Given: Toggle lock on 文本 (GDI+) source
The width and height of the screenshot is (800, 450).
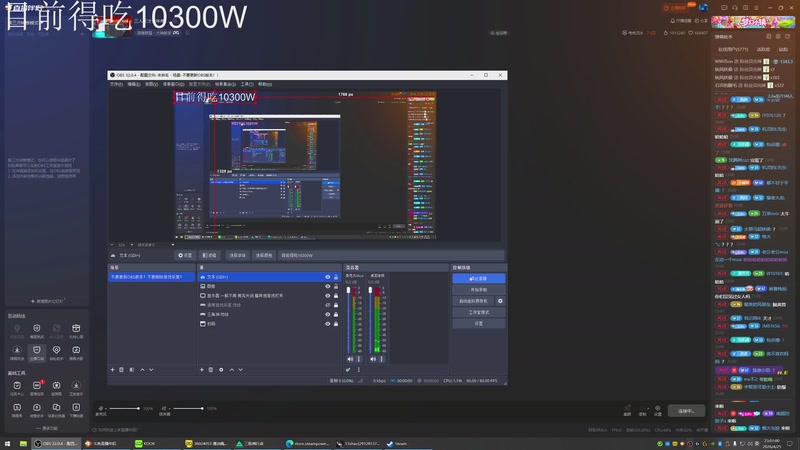Looking at the screenshot, I should tap(336, 277).
